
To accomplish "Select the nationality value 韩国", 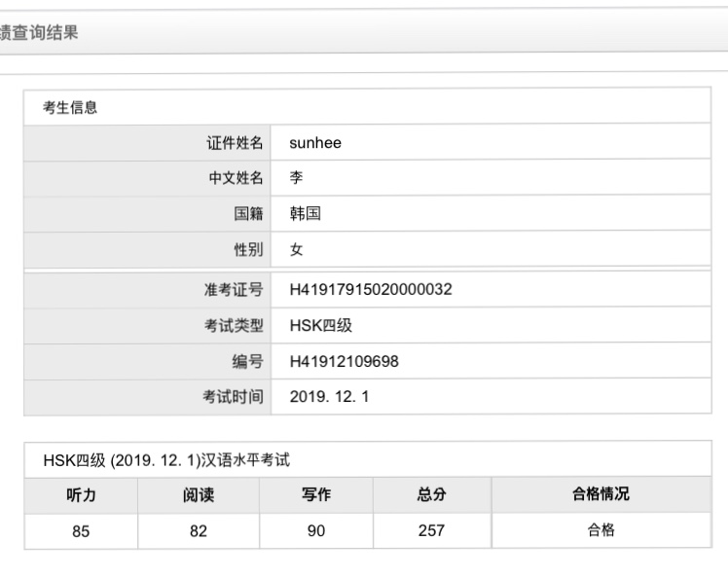I will [x=305, y=215].
